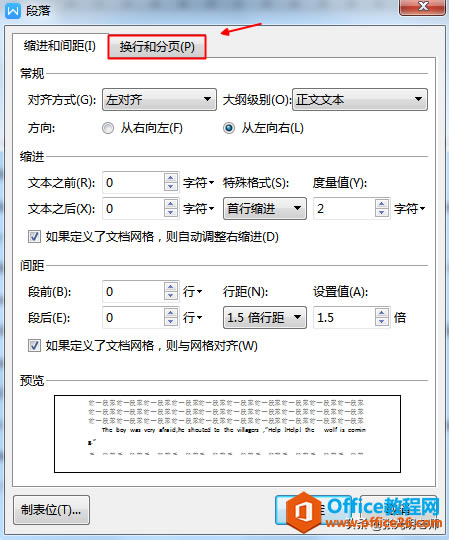The height and width of the screenshot is (540, 449).
Task: Open the 字符 unit dropdown beside 度量值
Action: click(x=409, y=209)
